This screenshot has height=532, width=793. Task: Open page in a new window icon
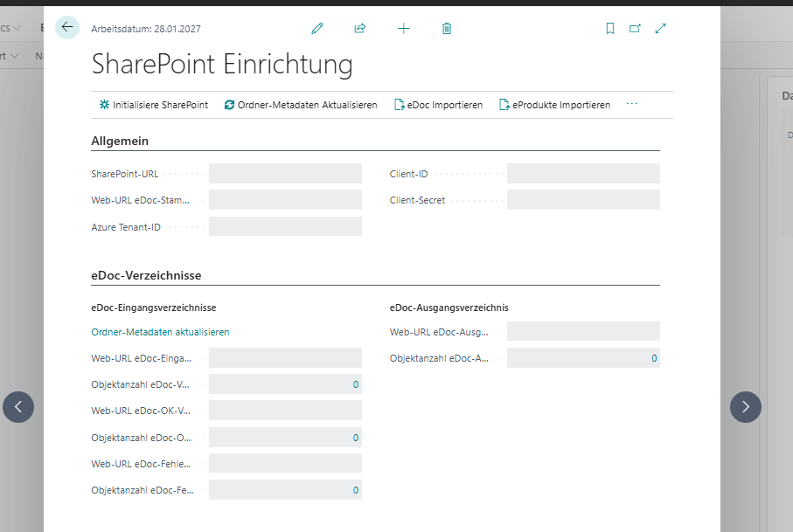pos(635,28)
